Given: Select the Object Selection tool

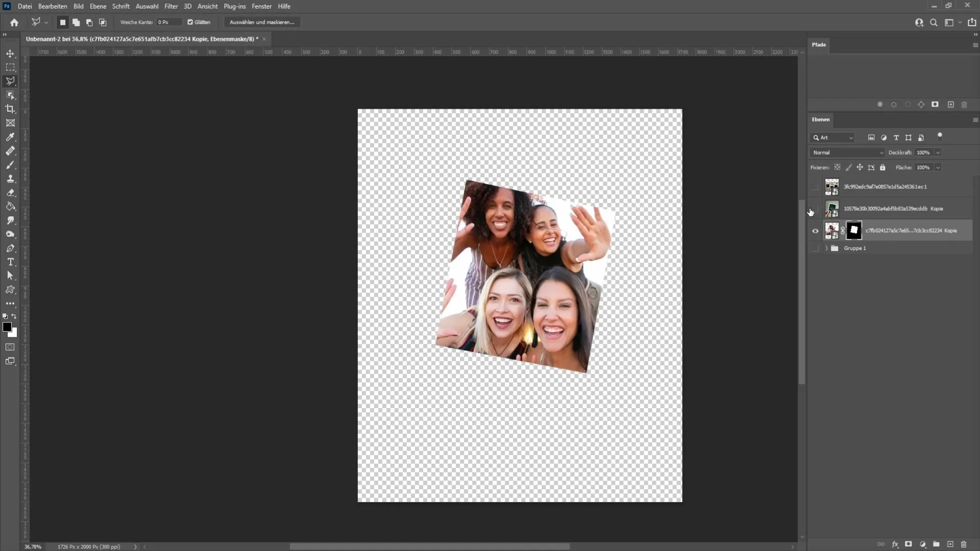Looking at the screenshot, I should click(x=10, y=95).
